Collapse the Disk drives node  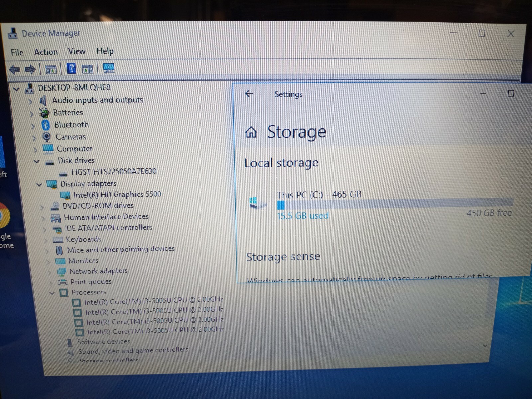click(37, 162)
